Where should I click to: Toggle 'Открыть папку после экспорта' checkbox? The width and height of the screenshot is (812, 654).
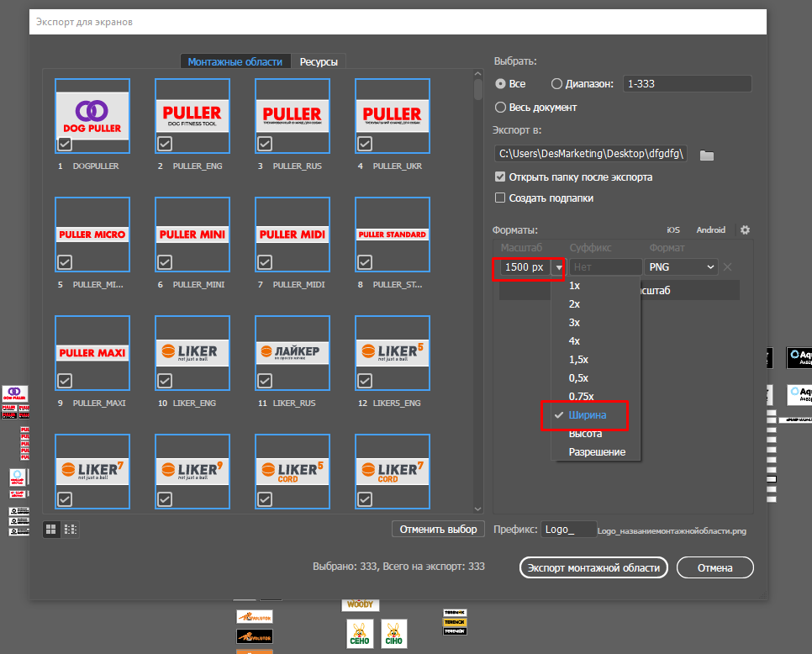[x=500, y=177]
